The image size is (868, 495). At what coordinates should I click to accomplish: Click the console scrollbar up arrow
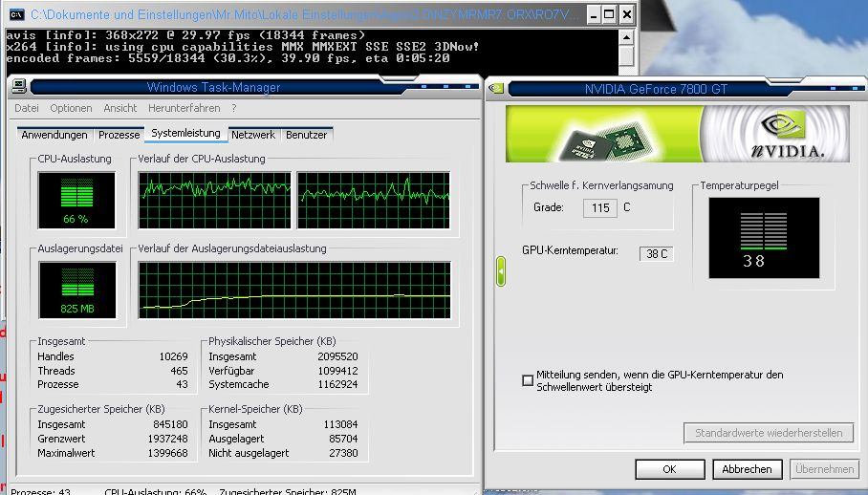(626, 37)
